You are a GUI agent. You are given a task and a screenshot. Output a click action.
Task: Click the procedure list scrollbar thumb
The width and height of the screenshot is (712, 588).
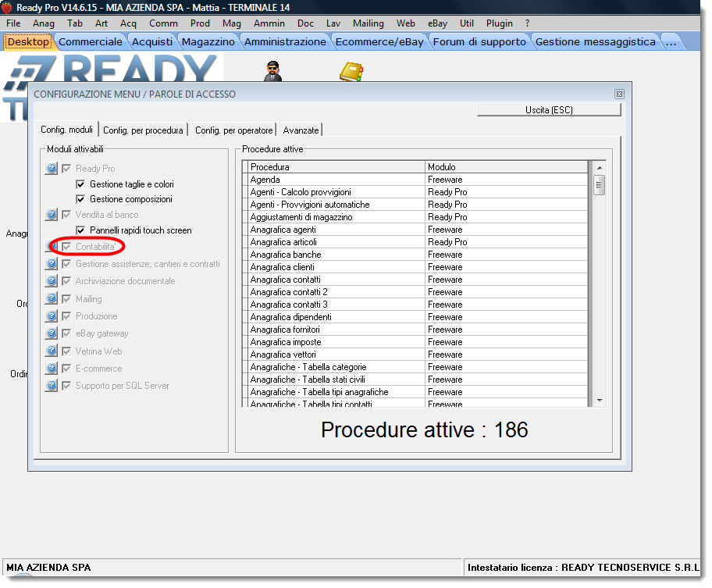point(600,185)
